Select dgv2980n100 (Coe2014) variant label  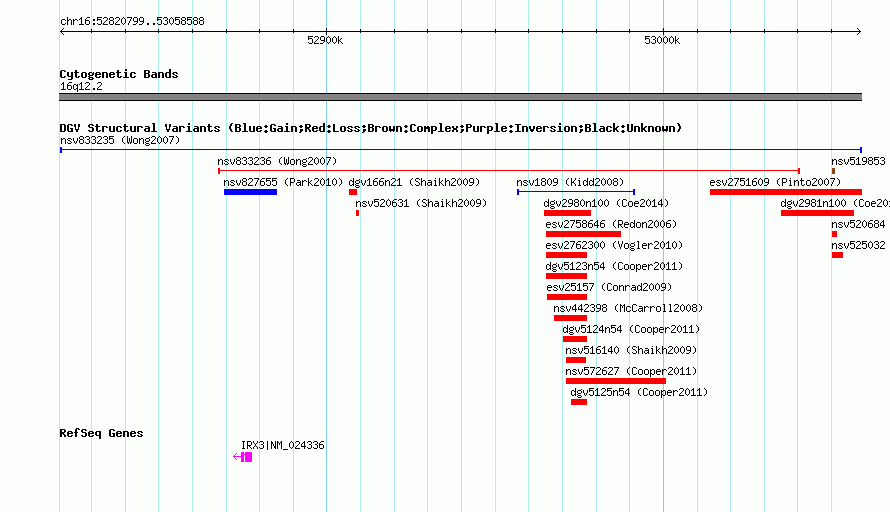(x=606, y=203)
